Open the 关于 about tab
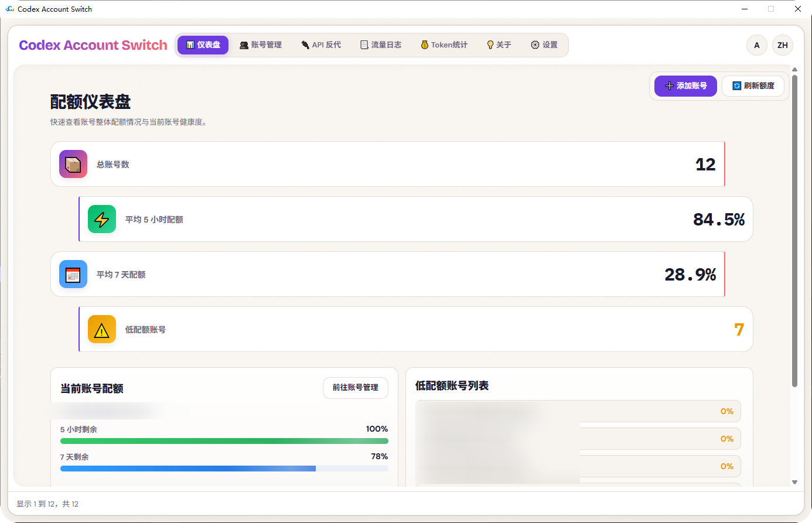 tap(499, 45)
